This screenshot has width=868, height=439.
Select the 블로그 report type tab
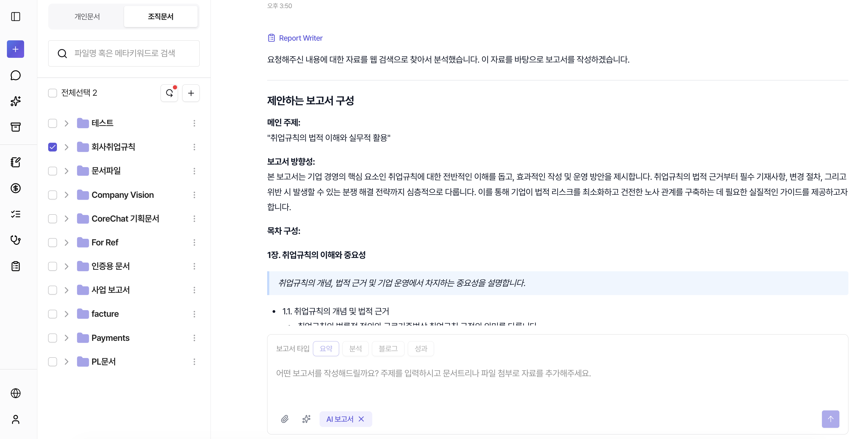[x=388, y=348]
